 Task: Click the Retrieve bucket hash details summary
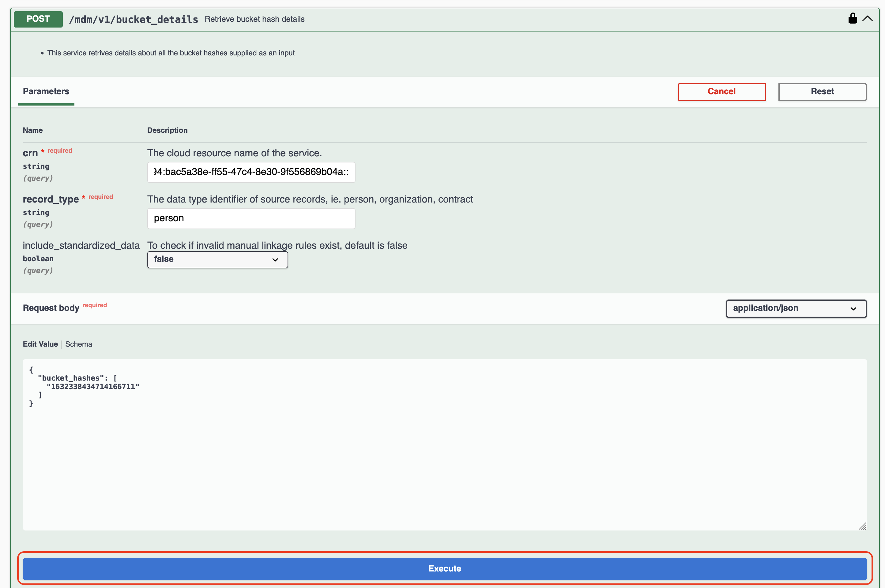click(254, 19)
